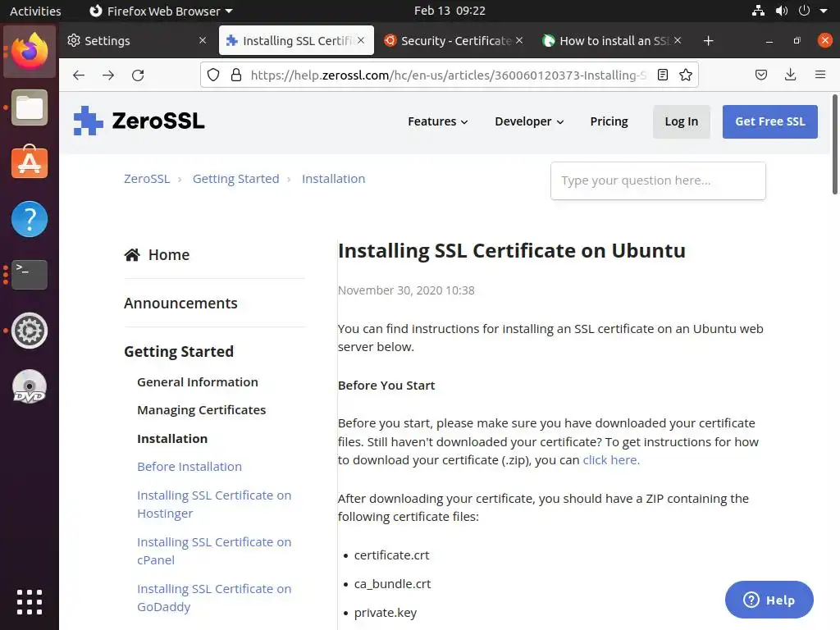840x630 pixels.
Task: Expand the Features dropdown menu
Action: click(437, 121)
